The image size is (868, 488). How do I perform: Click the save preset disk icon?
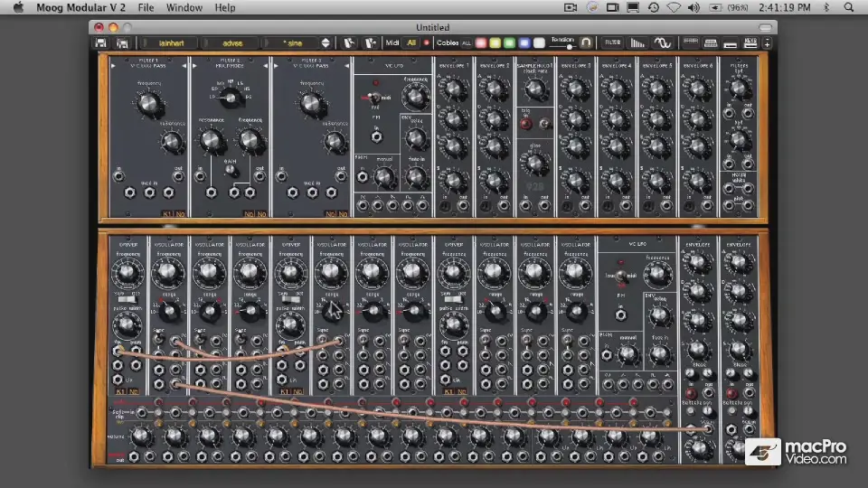pyautogui.click(x=100, y=42)
